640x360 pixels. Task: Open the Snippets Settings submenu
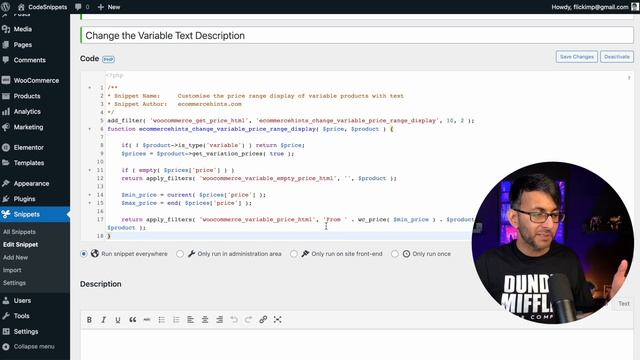click(14, 283)
